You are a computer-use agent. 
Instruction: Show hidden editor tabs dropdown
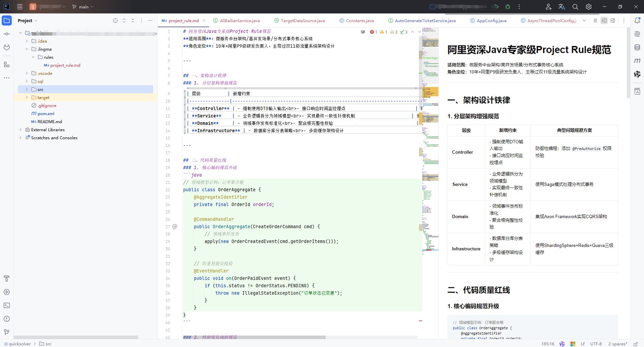[x=584, y=20]
